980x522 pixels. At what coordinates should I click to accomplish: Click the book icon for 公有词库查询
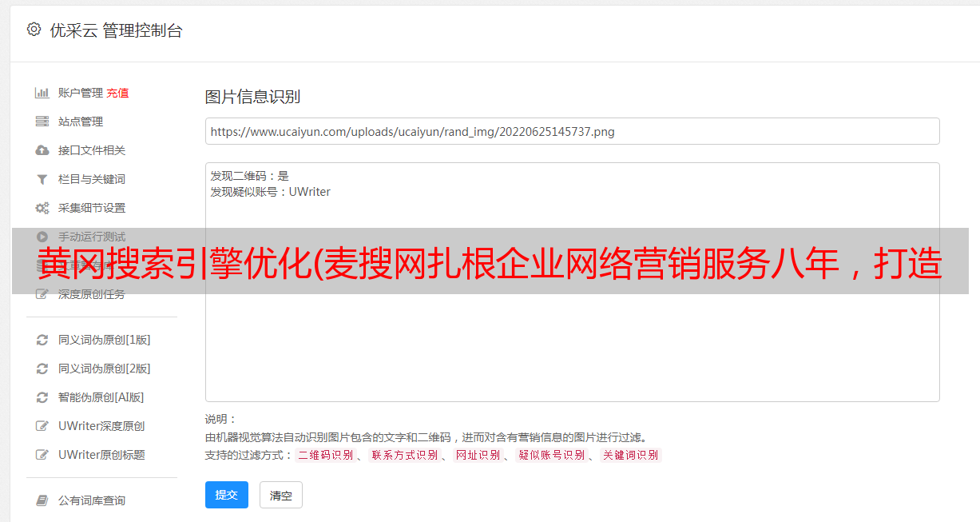[x=42, y=500]
